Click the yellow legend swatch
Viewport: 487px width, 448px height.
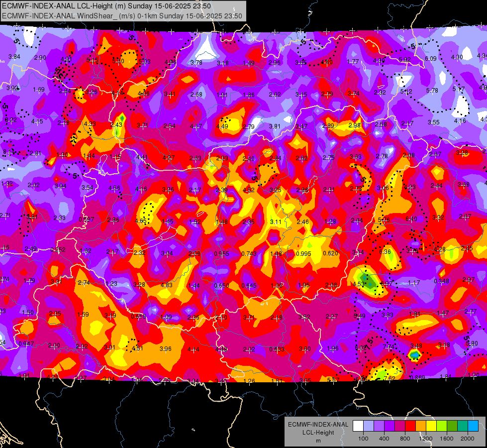pos(431,426)
